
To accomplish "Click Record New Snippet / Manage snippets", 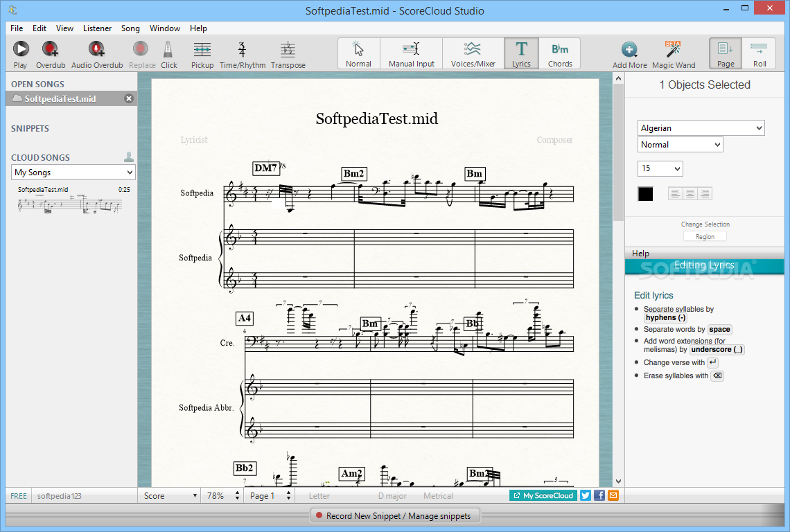I will (x=394, y=516).
